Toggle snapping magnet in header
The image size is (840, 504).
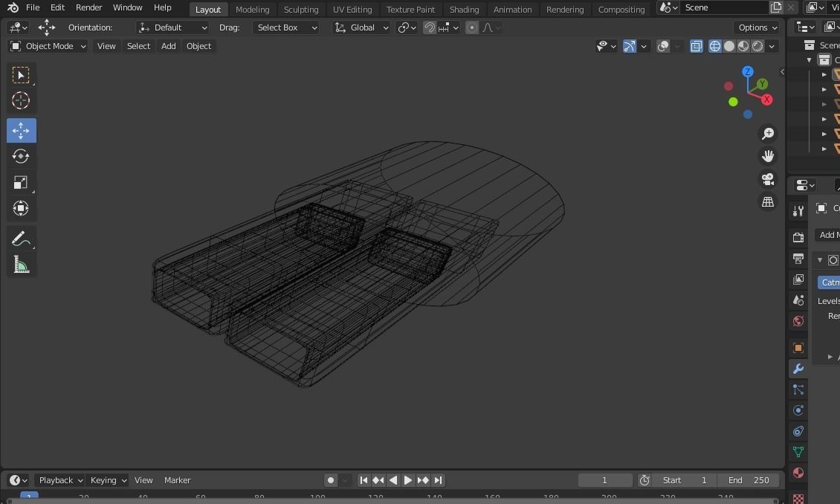(x=430, y=28)
